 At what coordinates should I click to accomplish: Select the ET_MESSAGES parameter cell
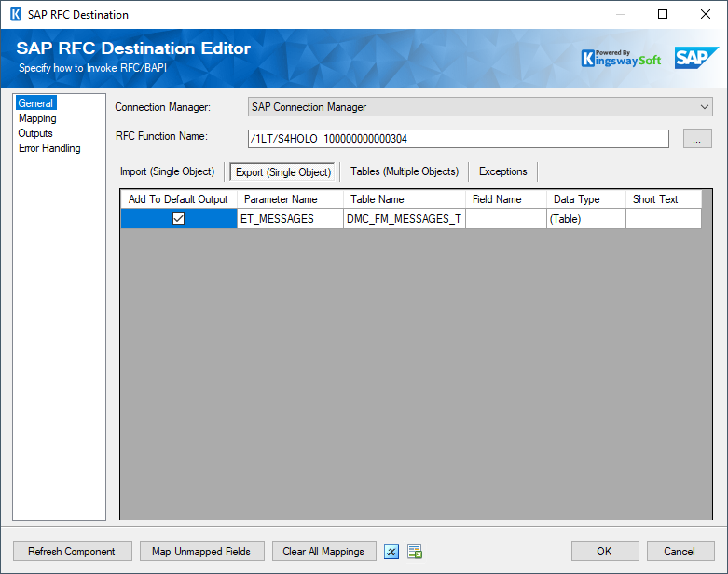[x=290, y=219]
